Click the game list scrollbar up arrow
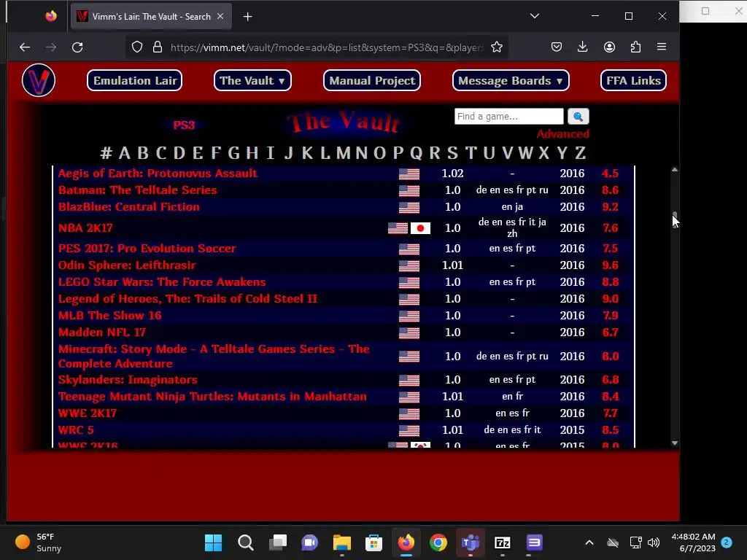The height and width of the screenshot is (560, 747). 675,169
